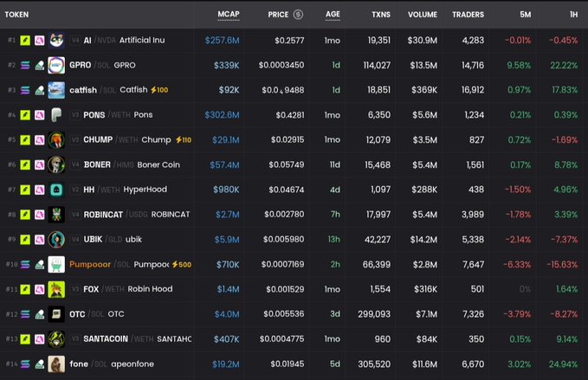588x380 pixels.
Task: Click the green chain icon in AI row
Action: point(25,40)
